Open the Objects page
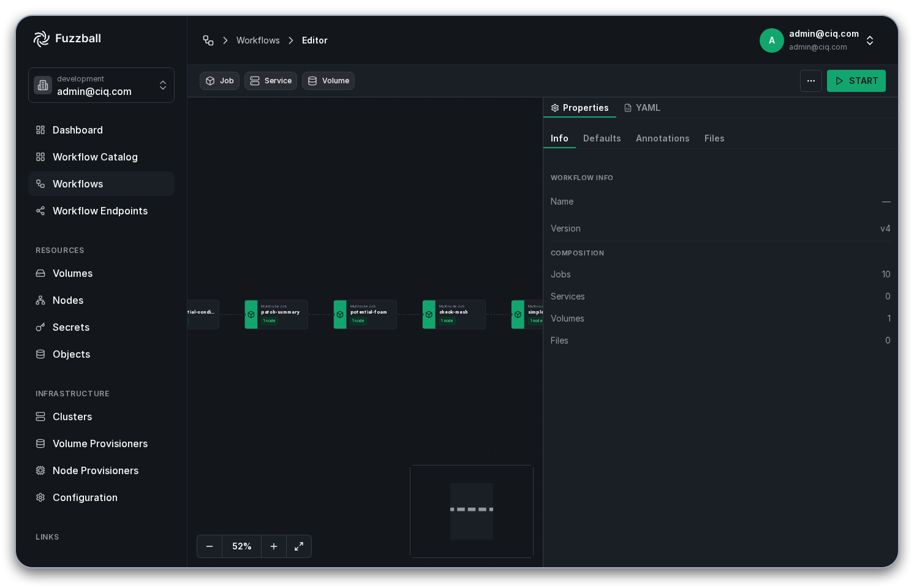 (x=101, y=354)
